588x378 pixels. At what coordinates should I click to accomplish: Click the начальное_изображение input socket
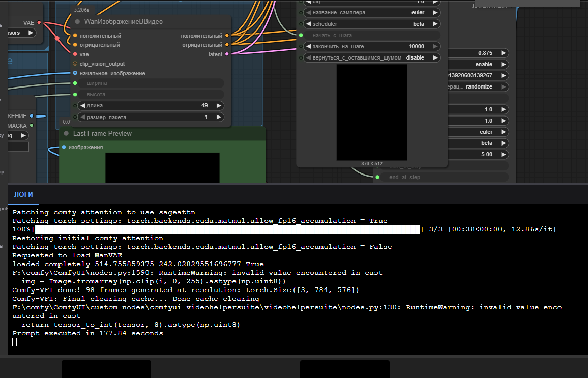coord(75,73)
